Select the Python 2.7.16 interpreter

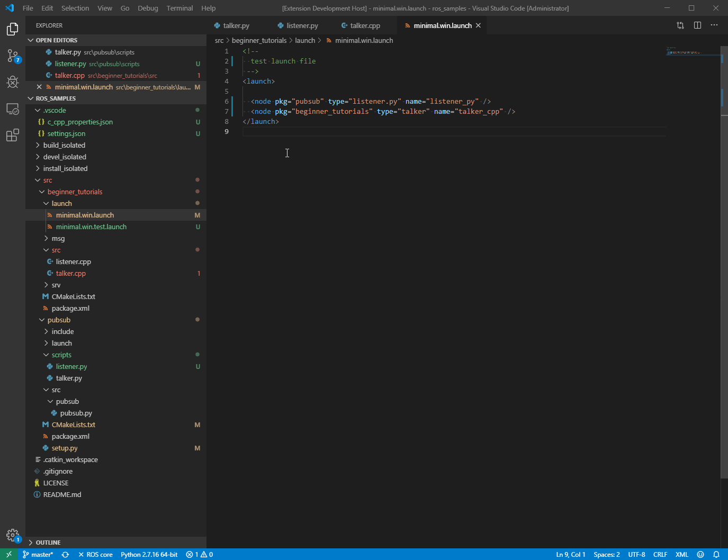pyautogui.click(x=149, y=554)
